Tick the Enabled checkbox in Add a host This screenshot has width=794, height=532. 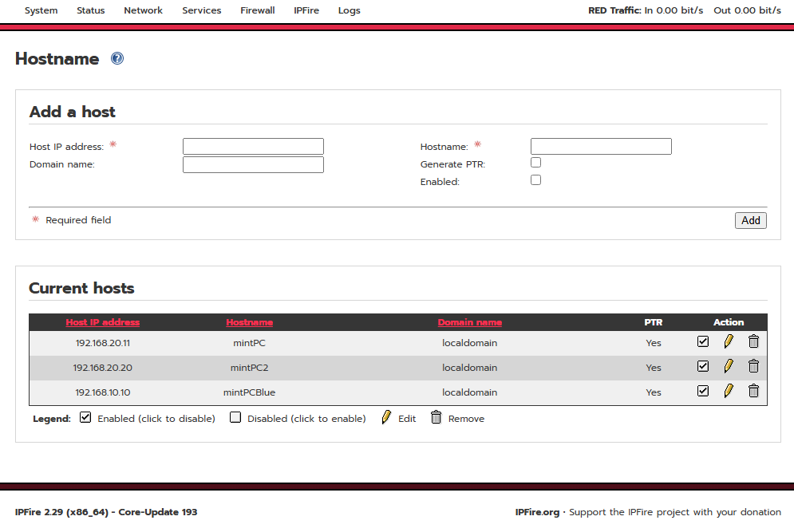click(x=535, y=180)
